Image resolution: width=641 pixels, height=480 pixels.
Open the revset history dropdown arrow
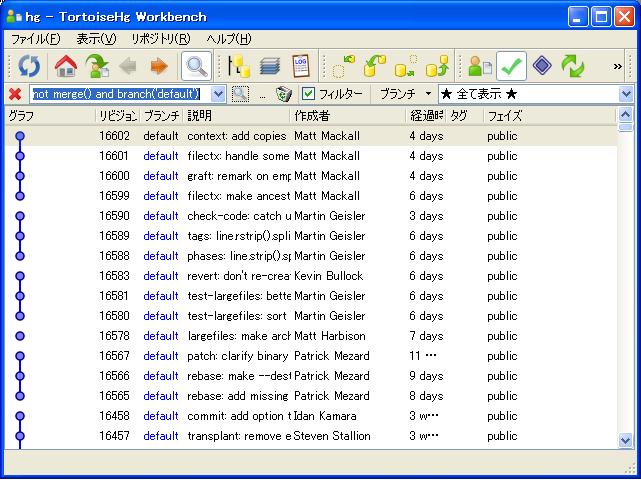click(x=218, y=94)
